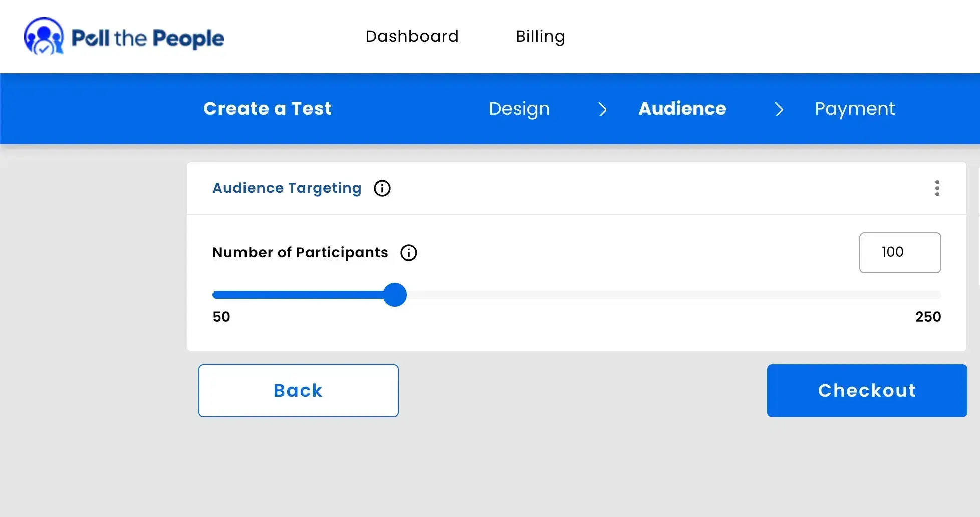This screenshot has height=517, width=980.
Task: Click the chevron arrow between Design and Audience
Action: [602, 109]
